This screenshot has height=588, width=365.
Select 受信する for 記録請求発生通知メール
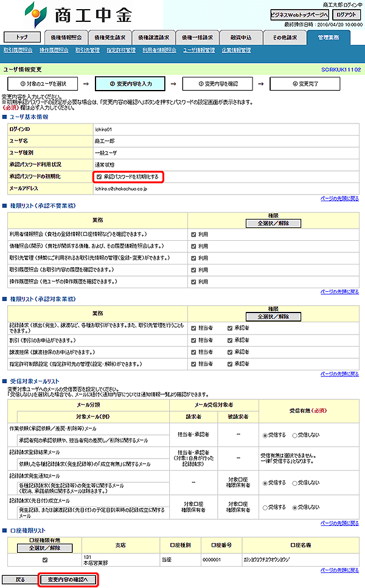pyautogui.click(x=265, y=483)
